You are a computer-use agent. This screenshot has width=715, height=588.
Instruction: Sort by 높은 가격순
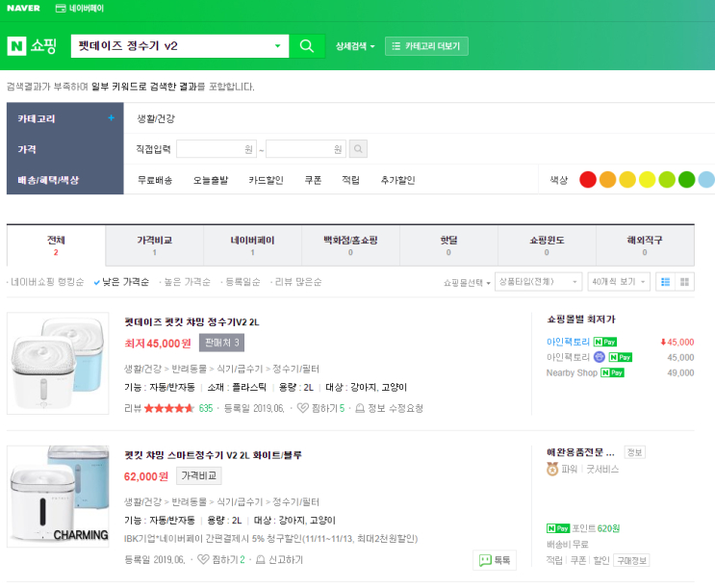[187, 282]
